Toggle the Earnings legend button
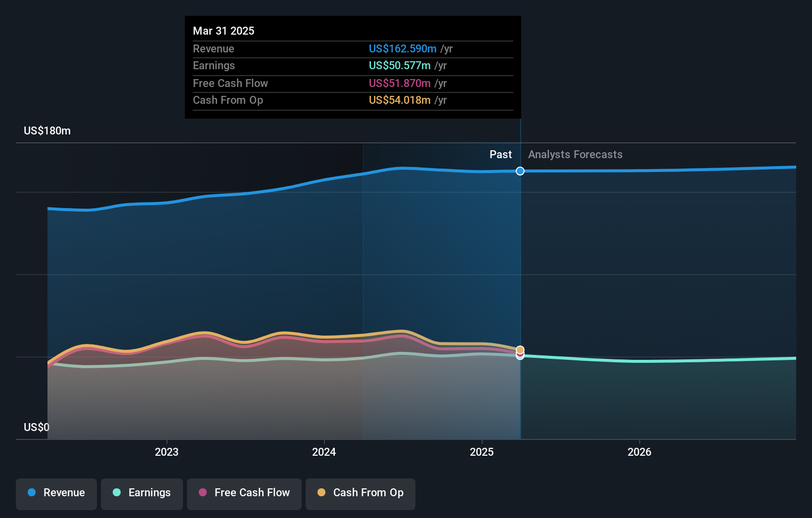The image size is (812, 518). pyautogui.click(x=142, y=494)
